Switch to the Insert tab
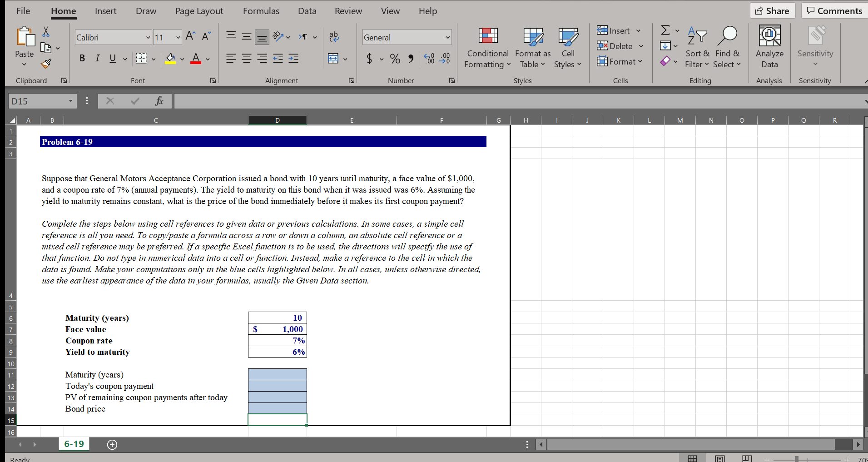This screenshot has height=462, width=868. coord(105,11)
